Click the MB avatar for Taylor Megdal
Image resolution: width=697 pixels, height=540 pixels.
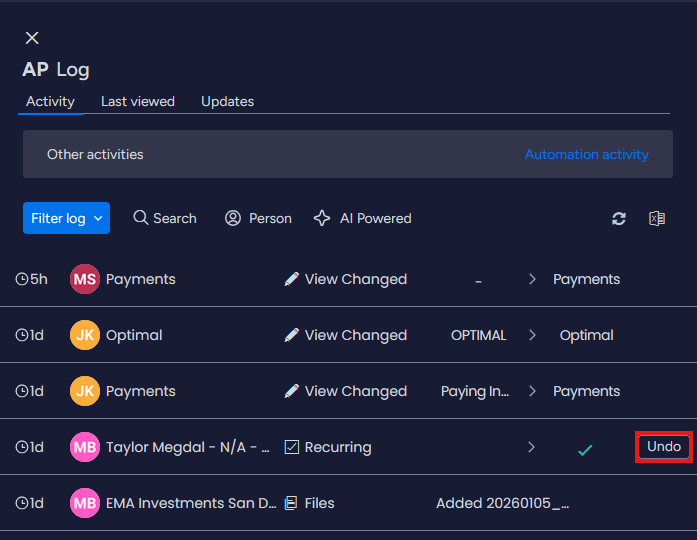(85, 447)
